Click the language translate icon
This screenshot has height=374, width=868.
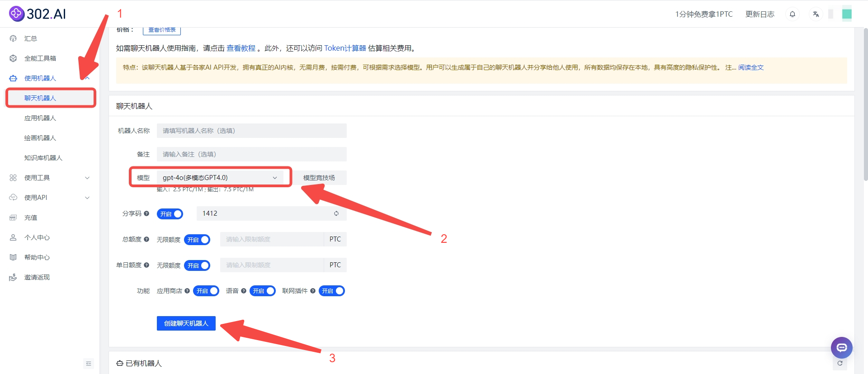(x=816, y=14)
